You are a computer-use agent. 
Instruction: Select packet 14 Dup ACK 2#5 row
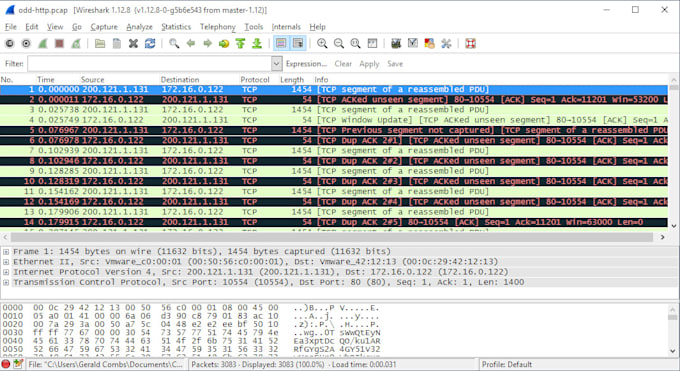tap(333, 222)
